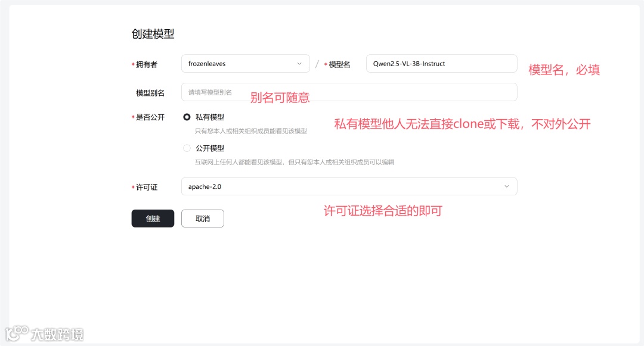Click the description starting 互联网上任何人都能看见该模型
The image size is (644, 346).
tap(295, 163)
